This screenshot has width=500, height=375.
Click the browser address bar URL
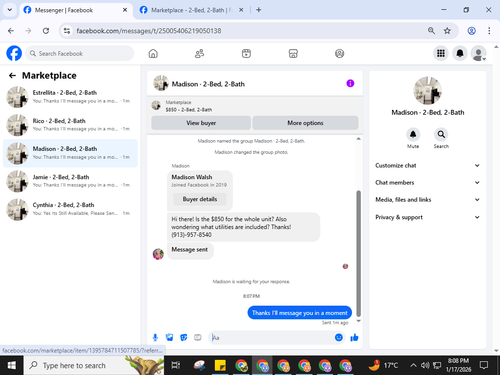point(149,31)
